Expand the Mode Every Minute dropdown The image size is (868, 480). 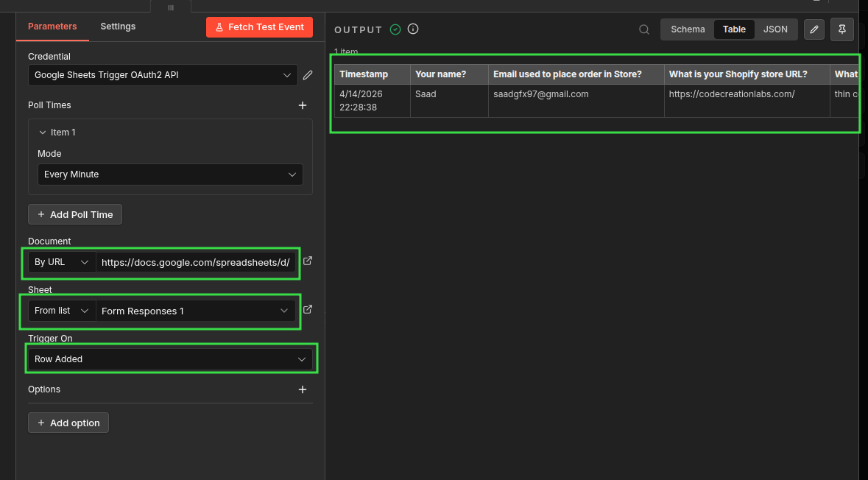[170, 174]
